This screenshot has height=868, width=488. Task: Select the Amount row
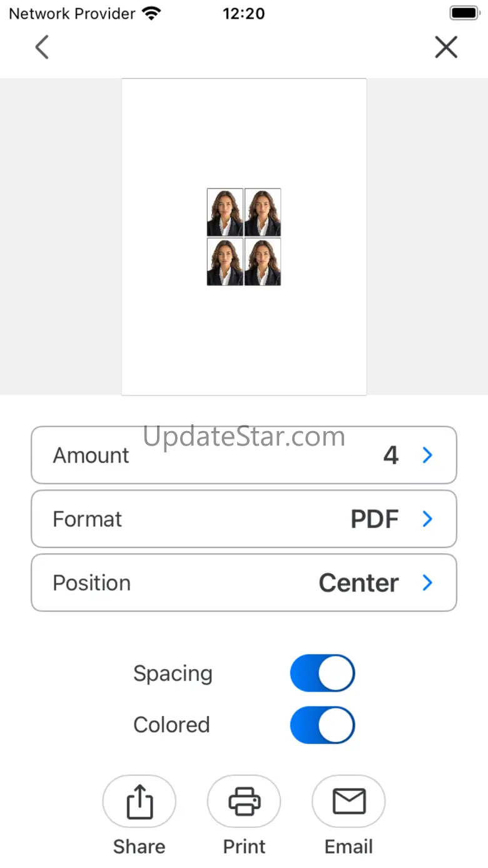click(x=244, y=456)
